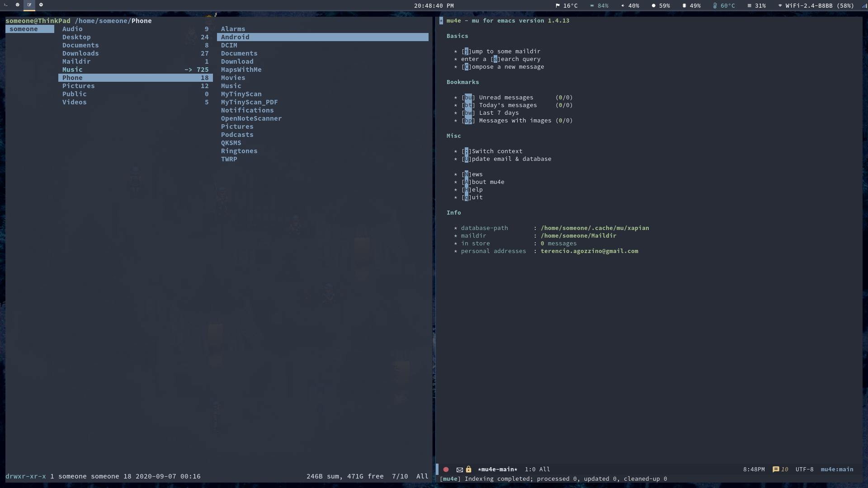Click the active editor workspace icon
This screenshot has width=868, height=488.
click(x=29, y=5)
